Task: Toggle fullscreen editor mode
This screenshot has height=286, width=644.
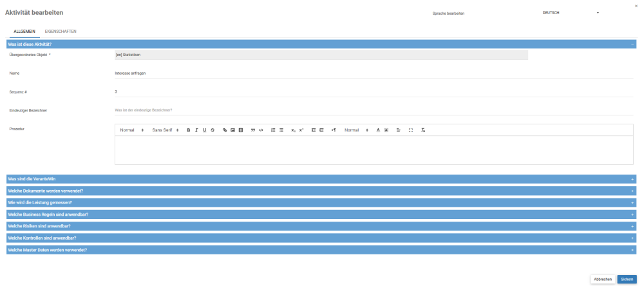Action: tap(411, 130)
